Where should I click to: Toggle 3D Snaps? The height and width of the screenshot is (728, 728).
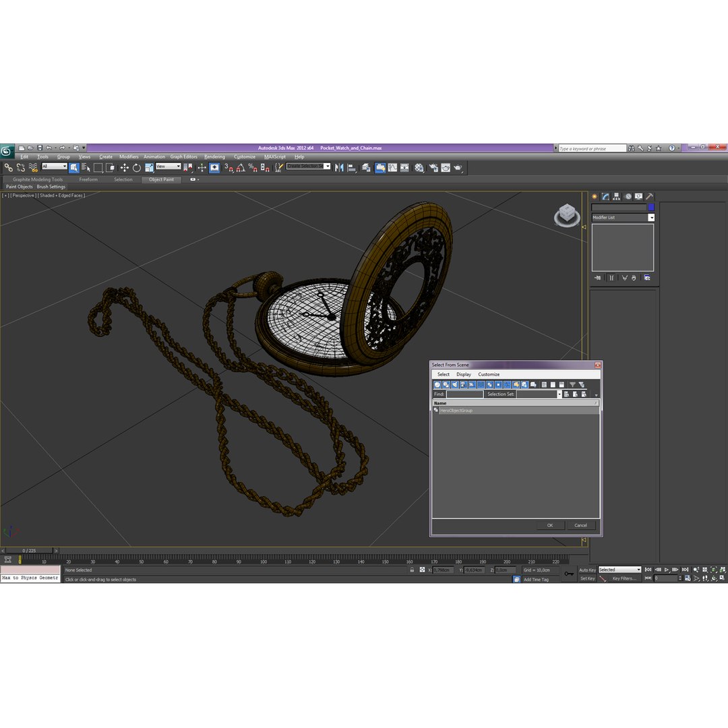tap(229, 168)
